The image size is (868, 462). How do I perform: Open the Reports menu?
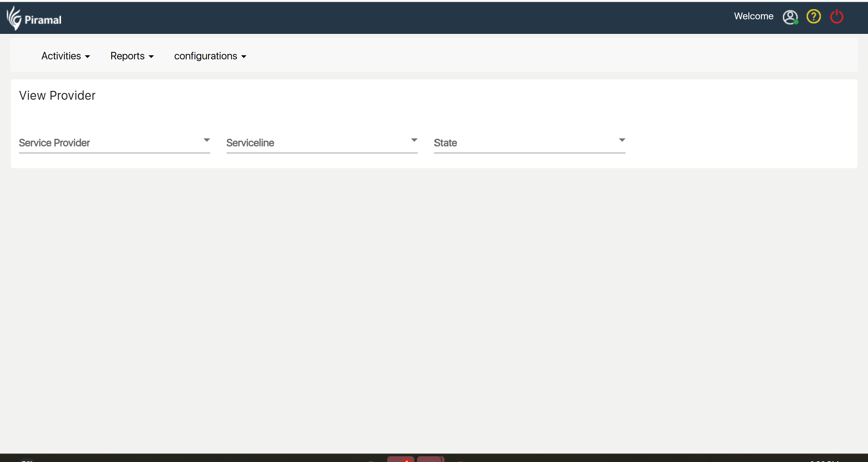[x=132, y=56]
